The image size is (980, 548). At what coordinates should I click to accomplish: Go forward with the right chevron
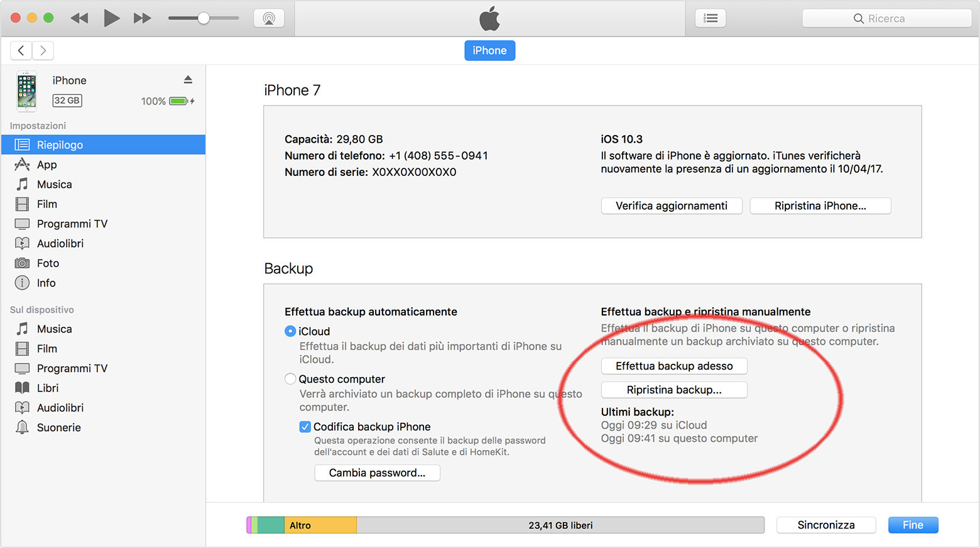(43, 50)
